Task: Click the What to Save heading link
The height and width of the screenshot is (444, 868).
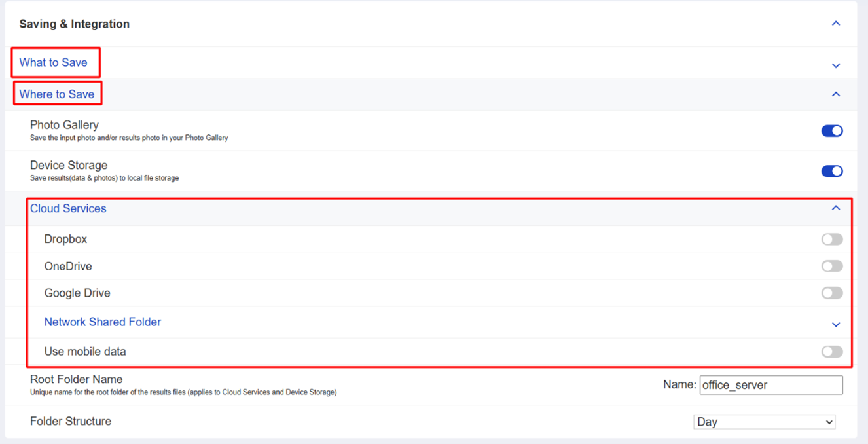Action: [x=53, y=63]
